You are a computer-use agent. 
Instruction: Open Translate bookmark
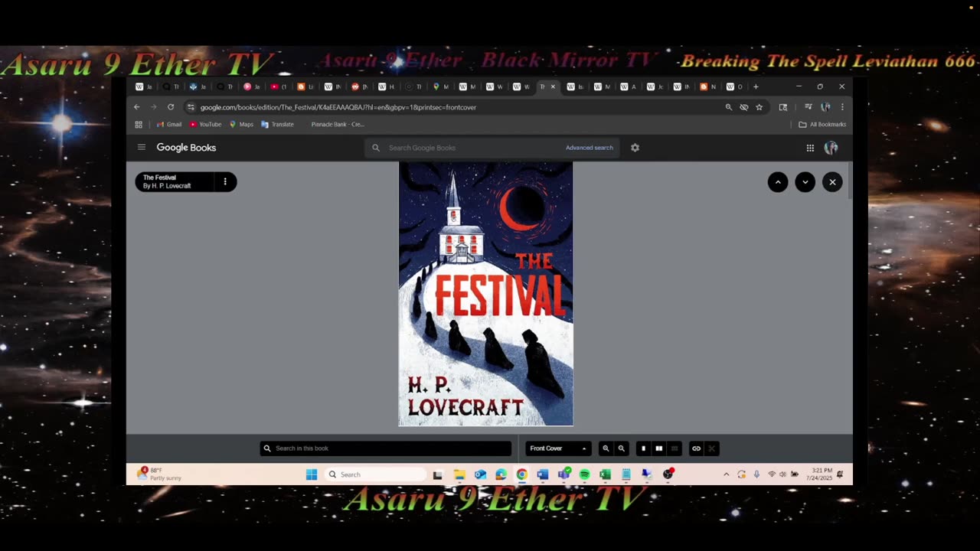(277, 125)
